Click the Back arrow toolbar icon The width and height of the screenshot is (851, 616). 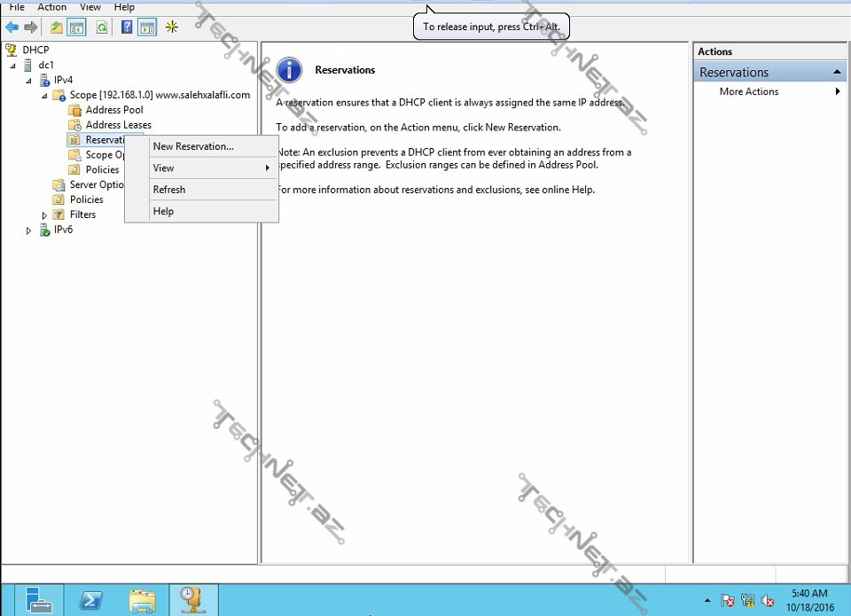click(12, 27)
